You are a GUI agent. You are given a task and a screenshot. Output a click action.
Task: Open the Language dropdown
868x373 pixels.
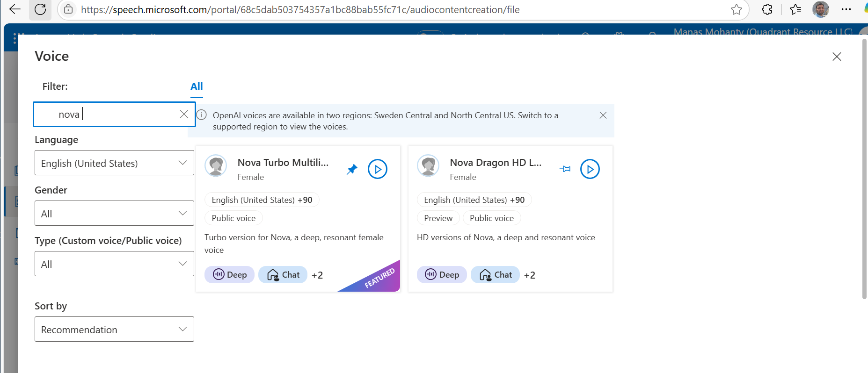(114, 163)
